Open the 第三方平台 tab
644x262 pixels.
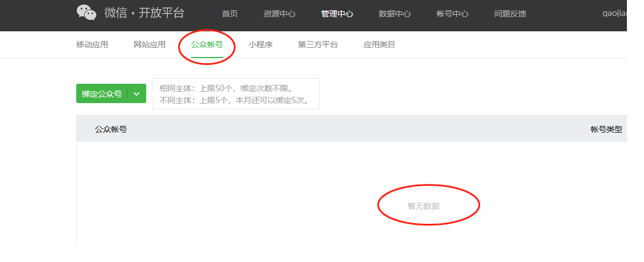[318, 44]
